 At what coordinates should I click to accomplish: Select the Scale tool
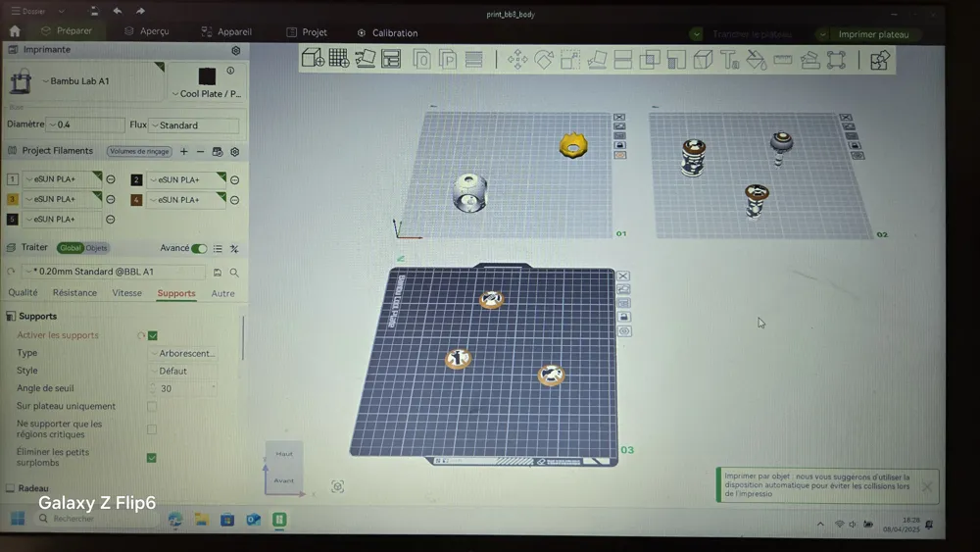pos(570,60)
